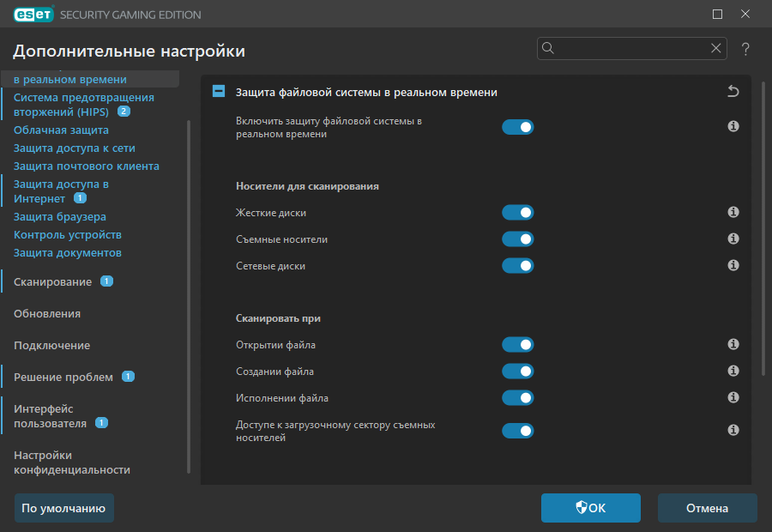Viewport: 772px width, 532px height.
Task: Click the settings panel vertical scrollbar
Action: [x=763, y=229]
